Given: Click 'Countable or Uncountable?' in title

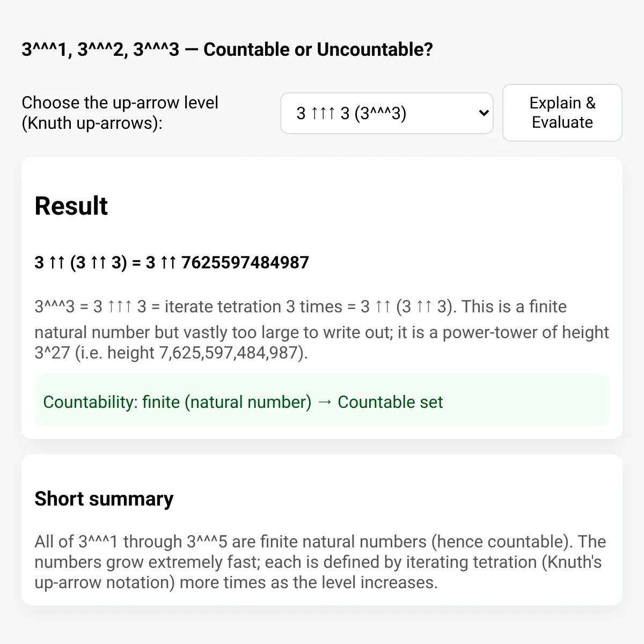Looking at the screenshot, I should tap(318, 49).
